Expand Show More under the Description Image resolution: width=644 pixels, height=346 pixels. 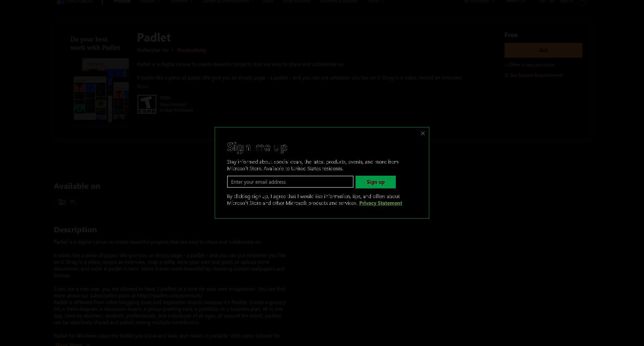(x=72, y=344)
